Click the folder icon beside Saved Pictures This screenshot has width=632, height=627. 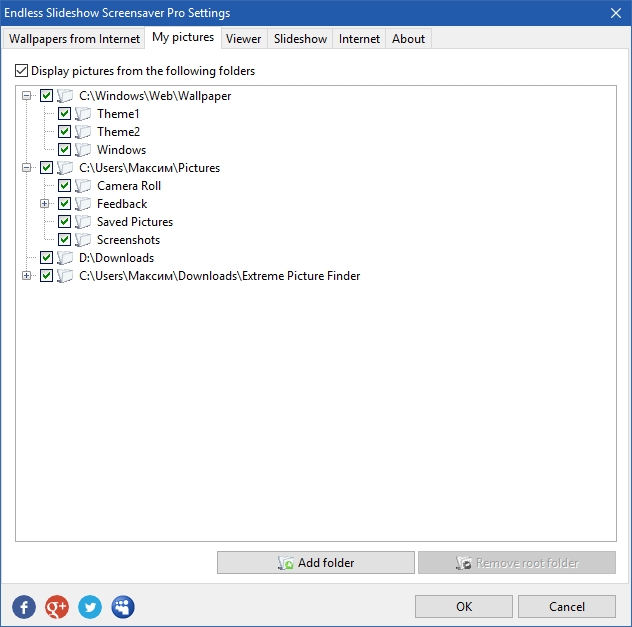click(83, 222)
